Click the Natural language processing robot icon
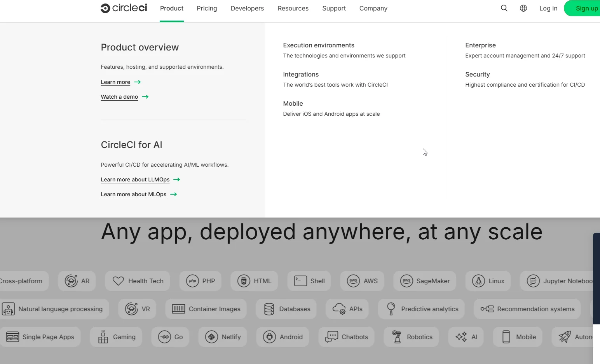The image size is (600, 364). tap(8, 309)
